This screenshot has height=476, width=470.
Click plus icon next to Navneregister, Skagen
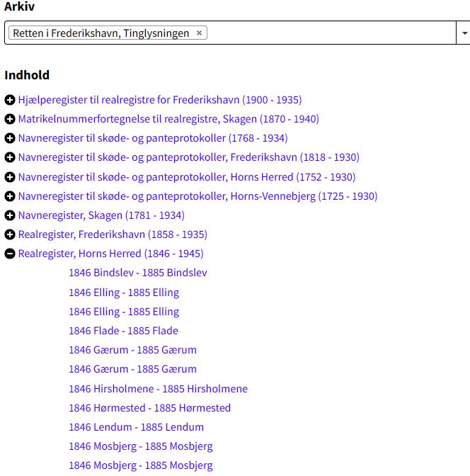tap(10, 215)
